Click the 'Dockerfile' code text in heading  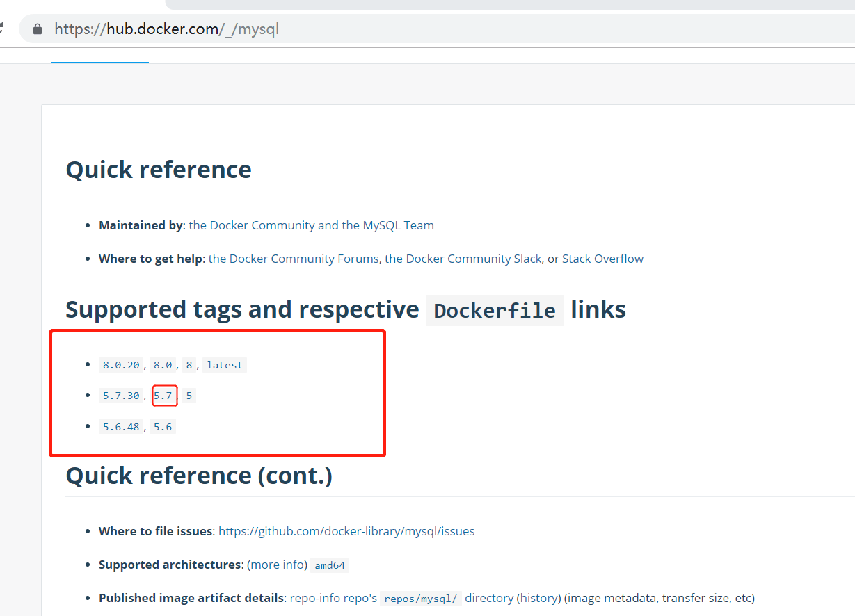click(495, 311)
